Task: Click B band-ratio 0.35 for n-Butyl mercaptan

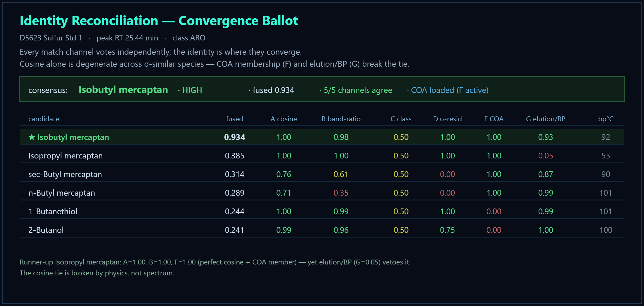Action: pyautogui.click(x=341, y=193)
